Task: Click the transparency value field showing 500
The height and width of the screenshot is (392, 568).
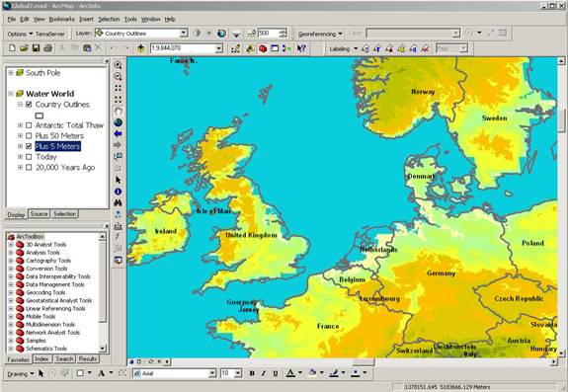Action: tap(269, 34)
